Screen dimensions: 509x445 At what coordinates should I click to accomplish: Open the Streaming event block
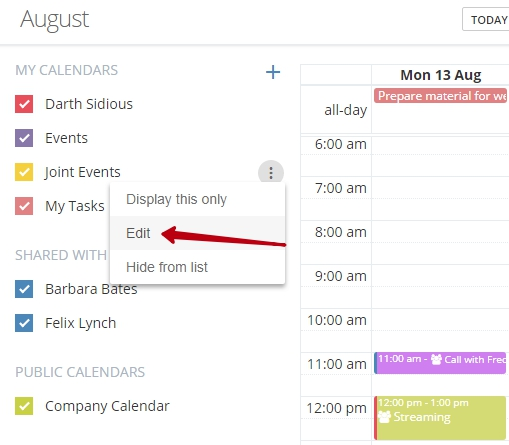point(440,418)
